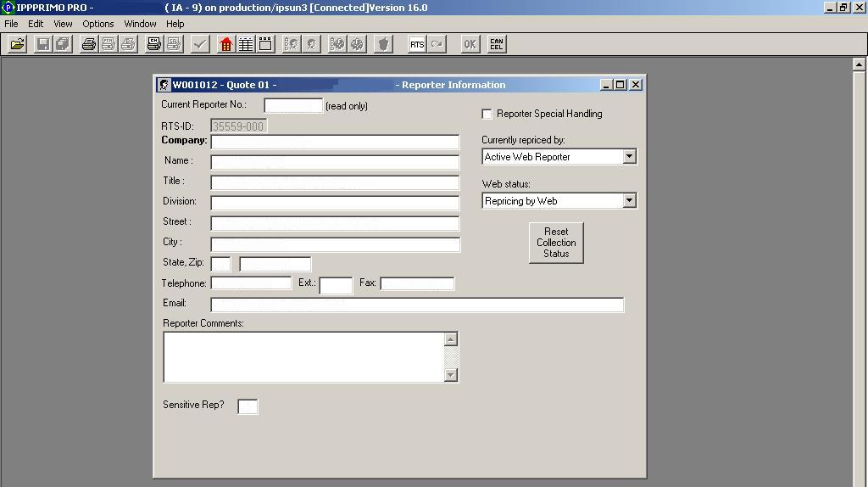Click Reporter Comments scrollbar down arrow

tap(451, 375)
